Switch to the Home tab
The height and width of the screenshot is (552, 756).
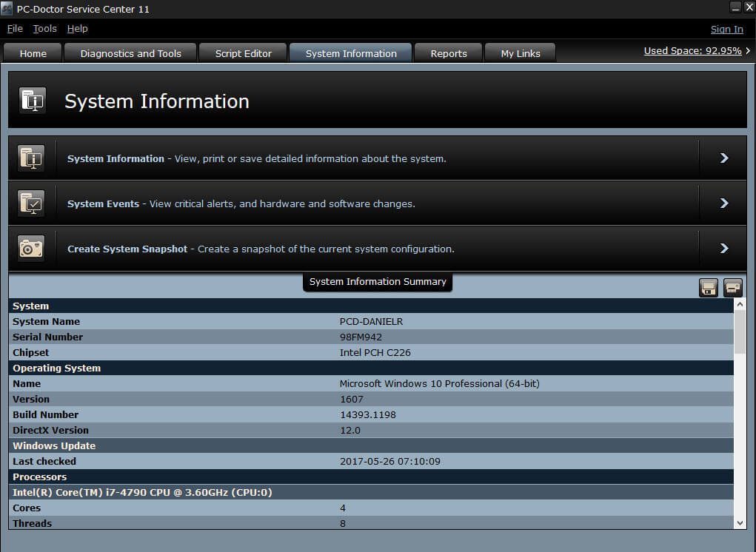click(x=33, y=53)
